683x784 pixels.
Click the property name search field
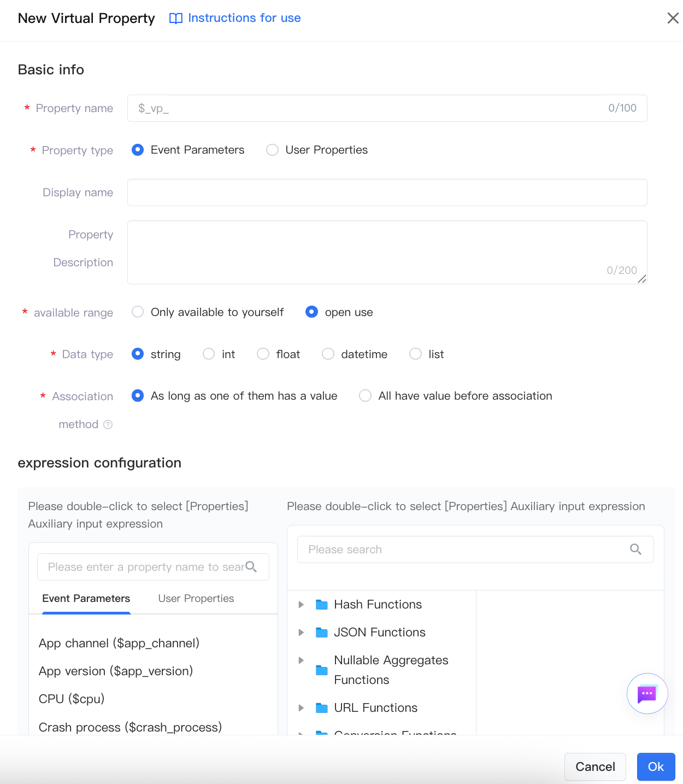click(153, 567)
